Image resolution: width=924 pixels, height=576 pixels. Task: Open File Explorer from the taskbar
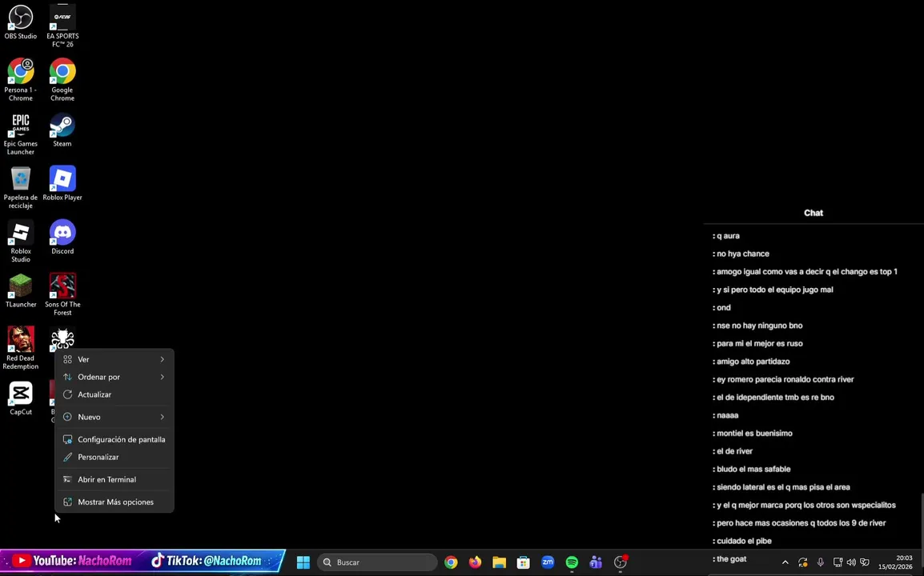(x=499, y=562)
